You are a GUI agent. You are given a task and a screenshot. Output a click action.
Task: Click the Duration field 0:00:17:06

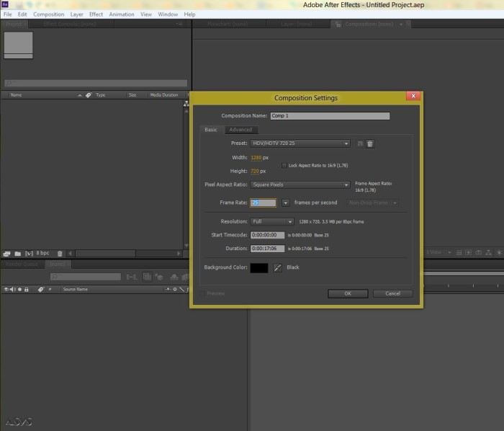267,249
